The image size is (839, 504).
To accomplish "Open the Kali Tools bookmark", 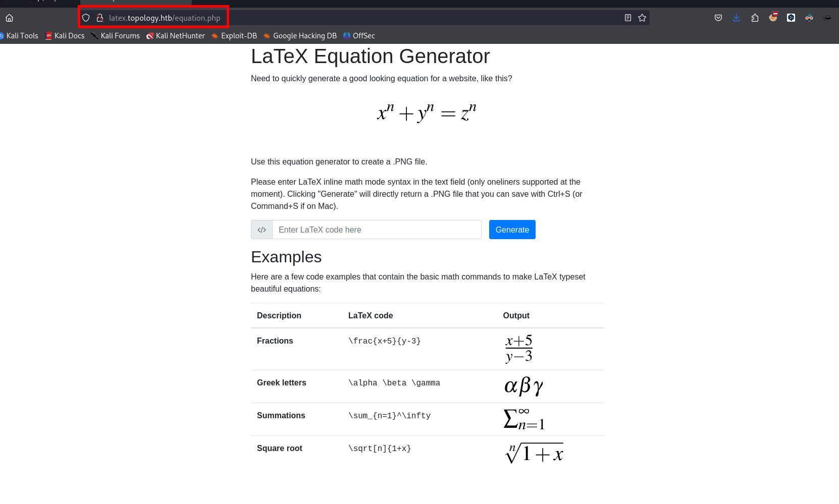I will click(x=20, y=36).
